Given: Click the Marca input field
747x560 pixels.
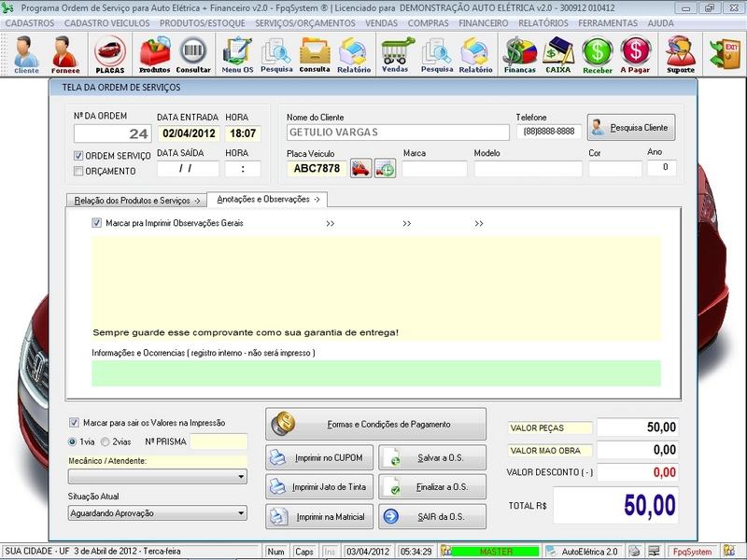Looking at the screenshot, I should pyautogui.click(x=434, y=169).
